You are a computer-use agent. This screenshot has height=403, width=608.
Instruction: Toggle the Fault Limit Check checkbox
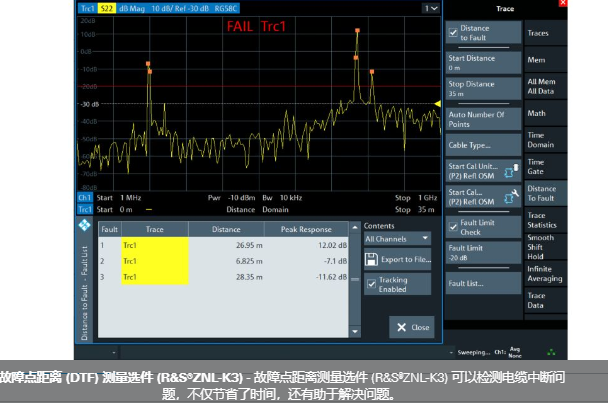(453, 227)
